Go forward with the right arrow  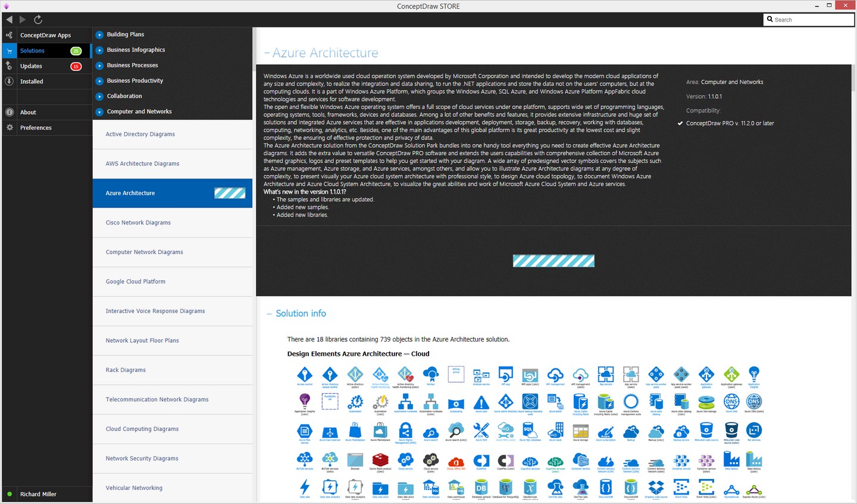pos(23,20)
